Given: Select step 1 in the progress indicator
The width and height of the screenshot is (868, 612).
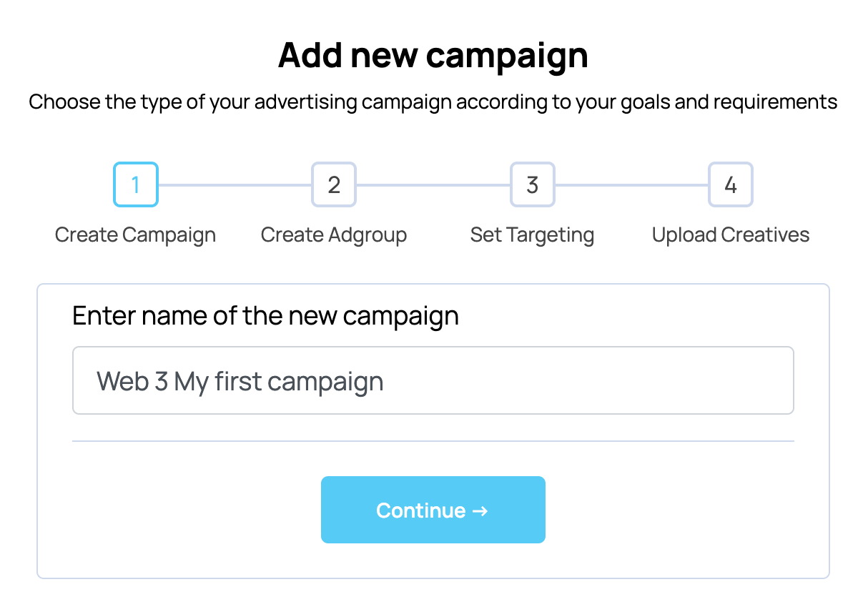Looking at the screenshot, I should click(x=136, y=184).
